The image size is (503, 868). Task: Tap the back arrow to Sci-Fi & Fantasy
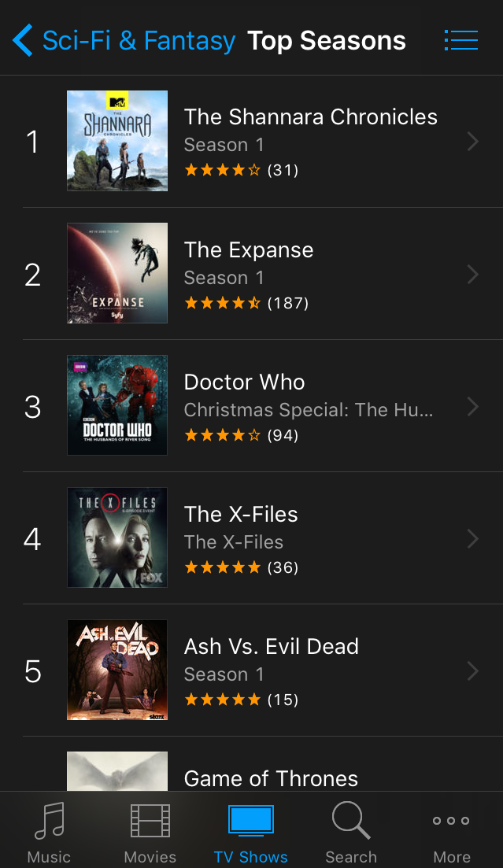22,40
